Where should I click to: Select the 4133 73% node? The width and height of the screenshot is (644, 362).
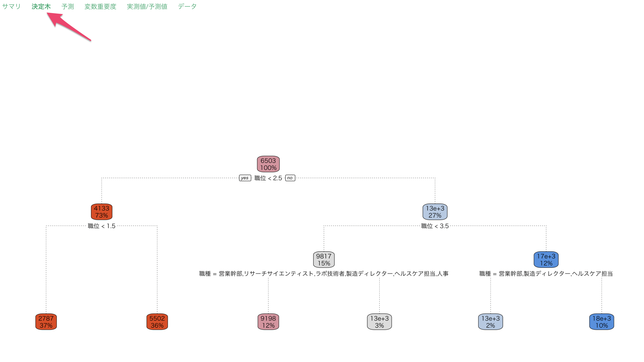[101, 212]
